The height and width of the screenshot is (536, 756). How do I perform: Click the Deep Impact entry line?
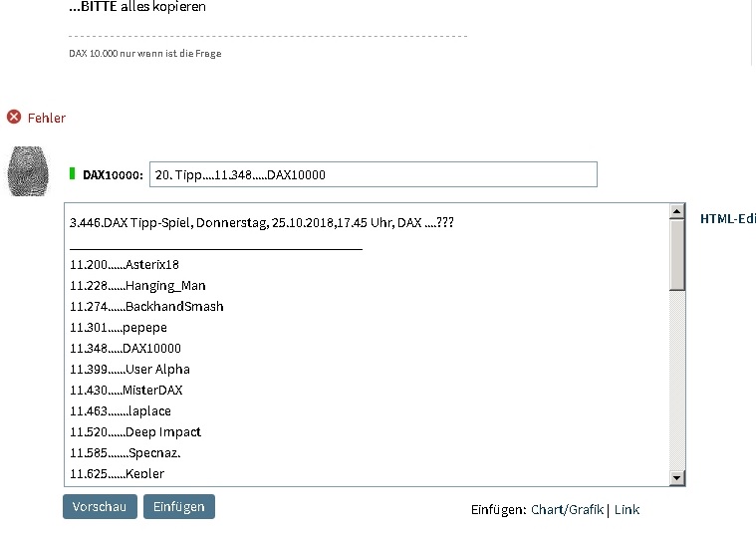[135, 432]
